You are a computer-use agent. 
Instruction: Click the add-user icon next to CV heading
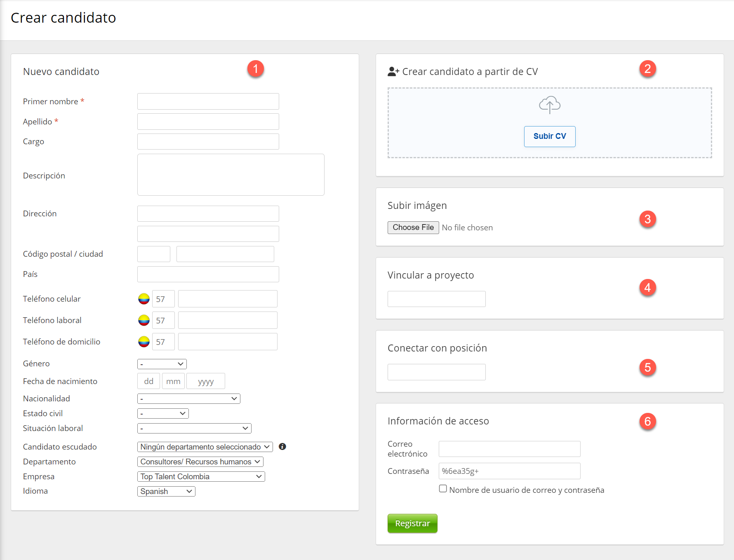click(393, 72)
